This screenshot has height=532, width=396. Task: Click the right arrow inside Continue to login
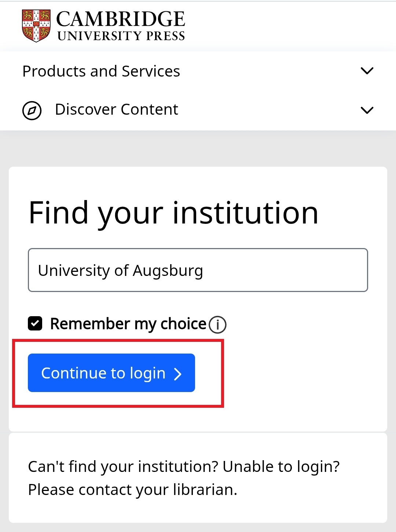tap(178, 374)
